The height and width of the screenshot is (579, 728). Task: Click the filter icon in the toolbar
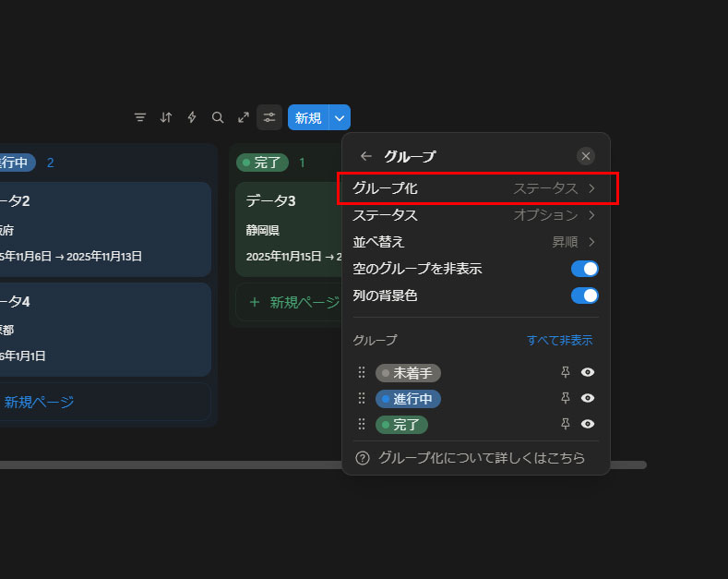[140, 117]
